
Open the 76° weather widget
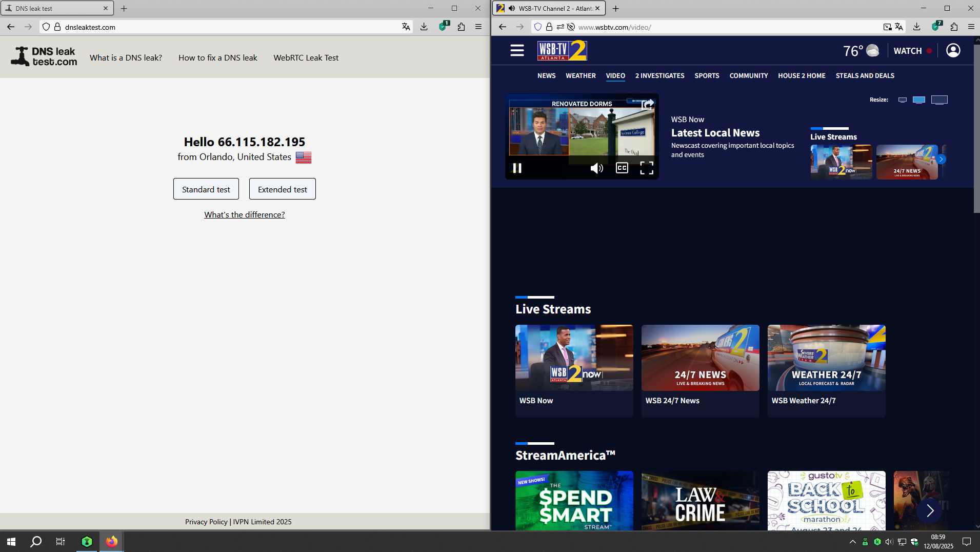[x=861, y=51]
